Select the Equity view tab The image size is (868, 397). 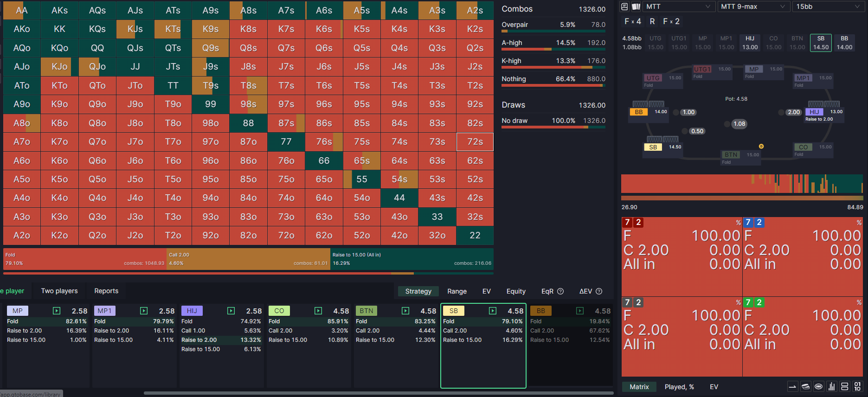[516, 291]
